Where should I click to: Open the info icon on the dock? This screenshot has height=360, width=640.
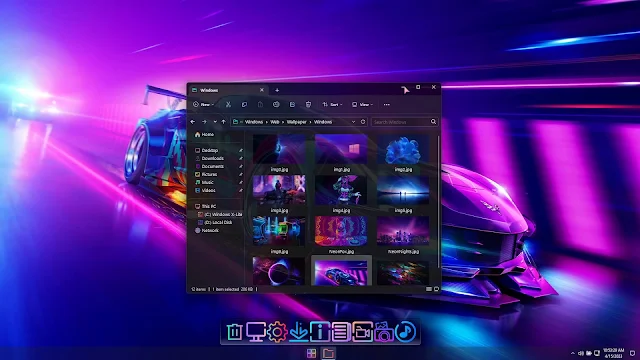point(320,331)
